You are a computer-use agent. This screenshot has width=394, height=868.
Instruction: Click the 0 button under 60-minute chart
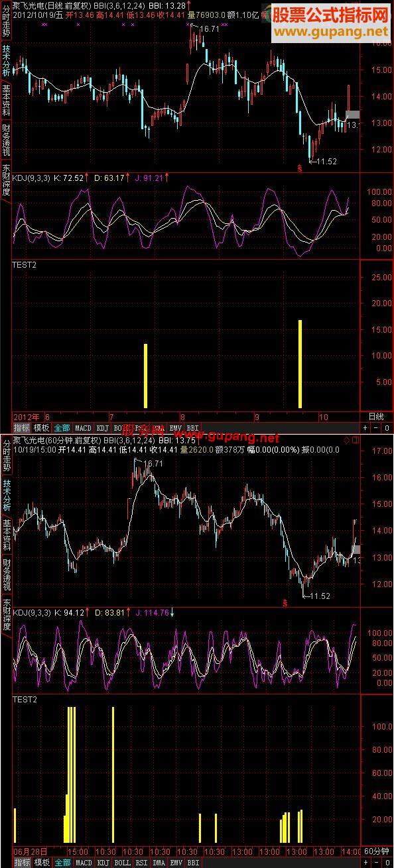[x=387, y=863]
